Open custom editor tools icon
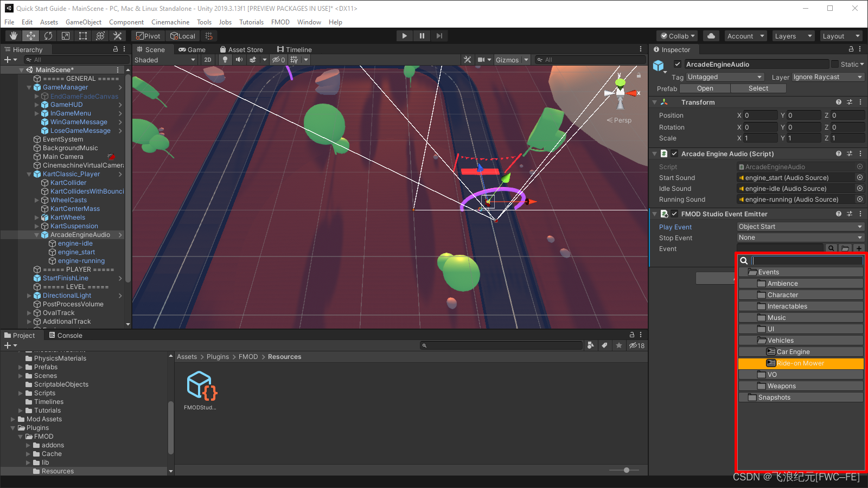Image resolution: width=868 pixels, height=488 pixels. pos(118,36)
